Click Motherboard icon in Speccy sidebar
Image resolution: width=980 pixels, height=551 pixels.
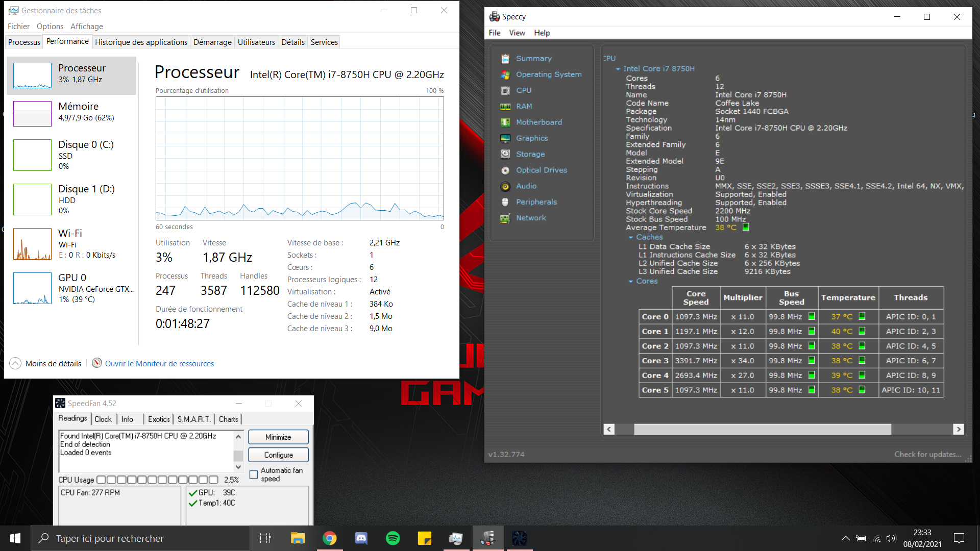point(505,122)
